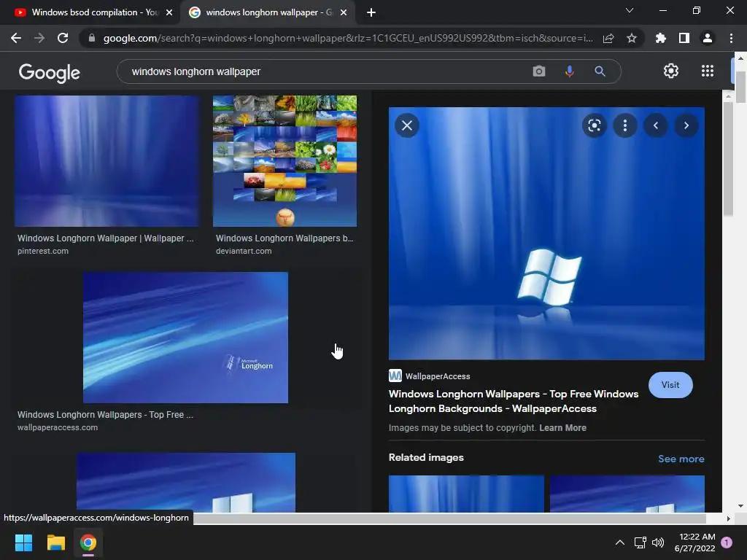Open the Microsoft Longhorn streaks thumbnail
747x560 pixels.
tap(185, 338)
